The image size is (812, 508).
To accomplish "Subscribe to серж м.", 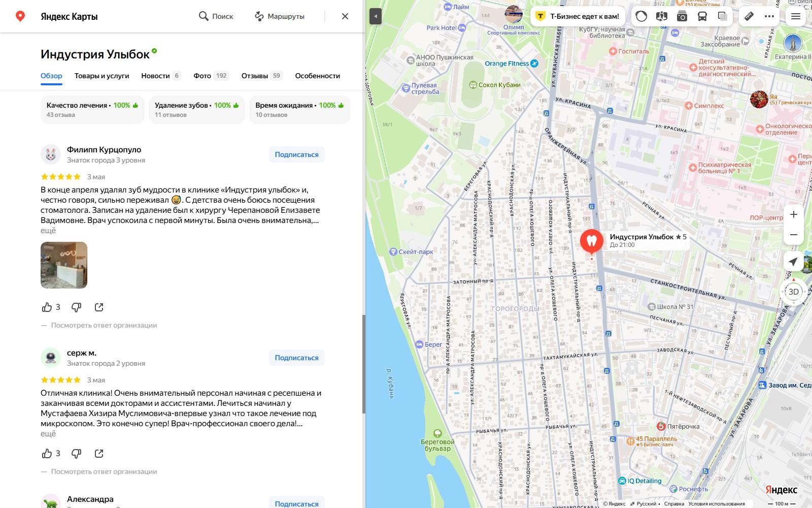I will coord(296,358).
